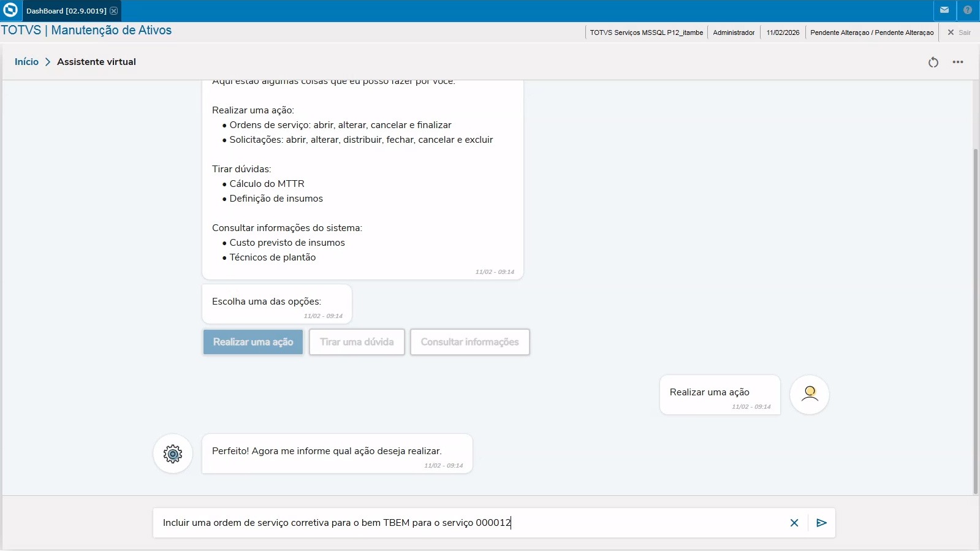
Task: Open the three-dots more options menu
Action: pyautogui.click(x=958, y=62)
